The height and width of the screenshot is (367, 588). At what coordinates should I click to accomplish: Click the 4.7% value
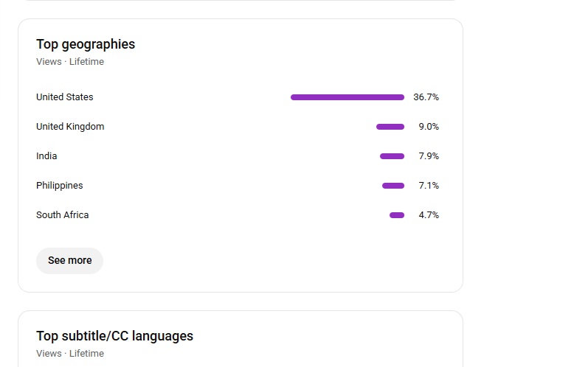click(429, 215)
